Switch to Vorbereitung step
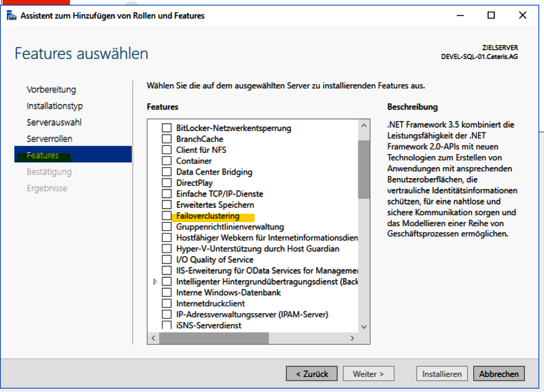The image size is (544, 392). click(x=51, y=90)
